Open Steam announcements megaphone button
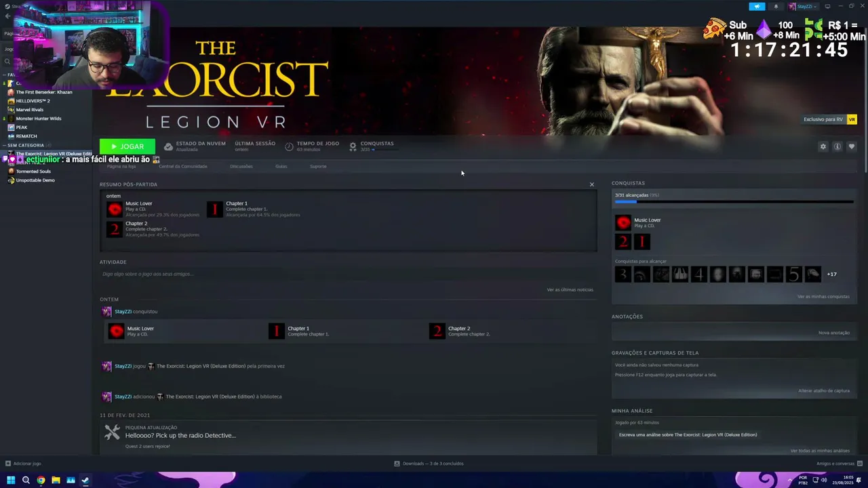Viewport: 868px width, 488px height. click(757, 6)
